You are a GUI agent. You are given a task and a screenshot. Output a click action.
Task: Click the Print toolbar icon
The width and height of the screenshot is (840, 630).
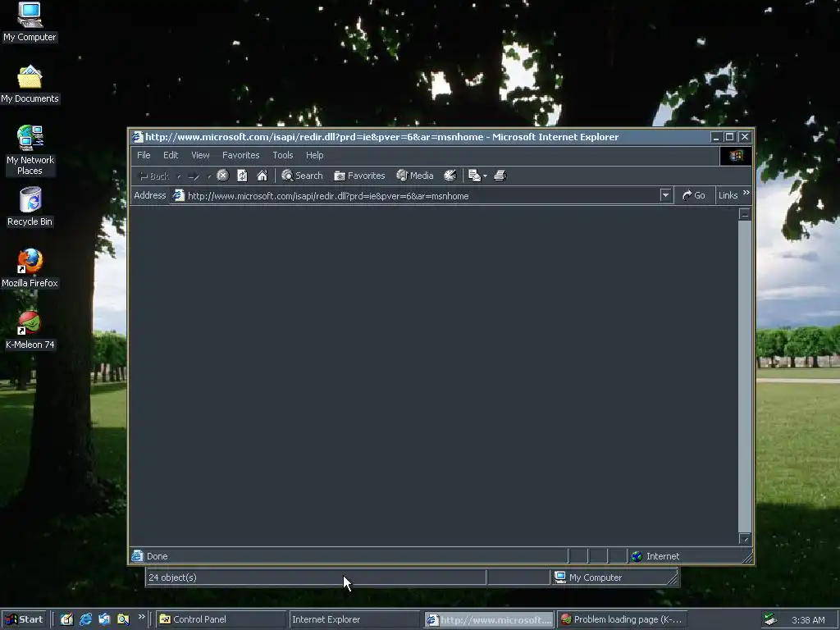(500, 176)
